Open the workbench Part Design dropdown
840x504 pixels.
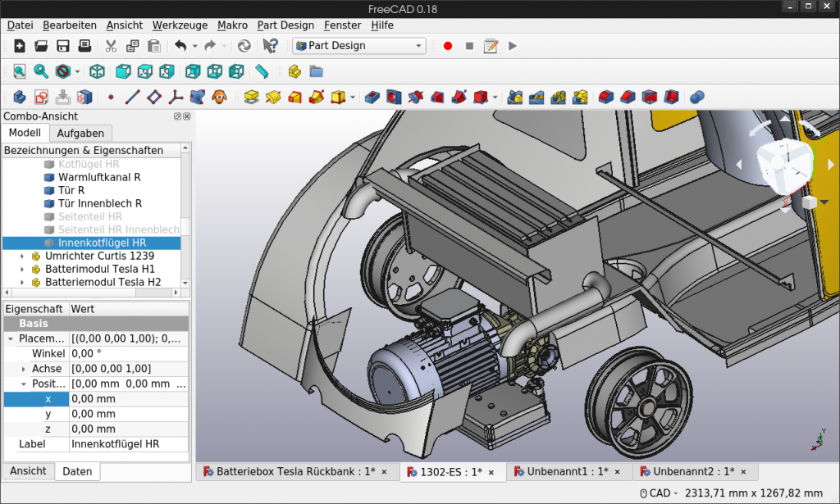[x=359, y=46]
